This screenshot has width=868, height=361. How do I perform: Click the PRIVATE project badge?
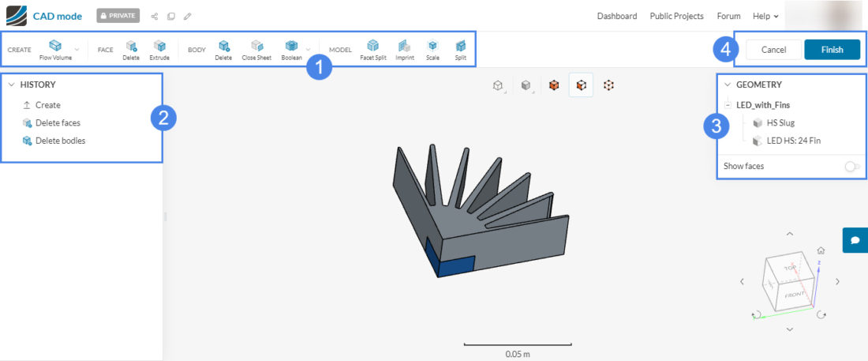pos(118,16)
